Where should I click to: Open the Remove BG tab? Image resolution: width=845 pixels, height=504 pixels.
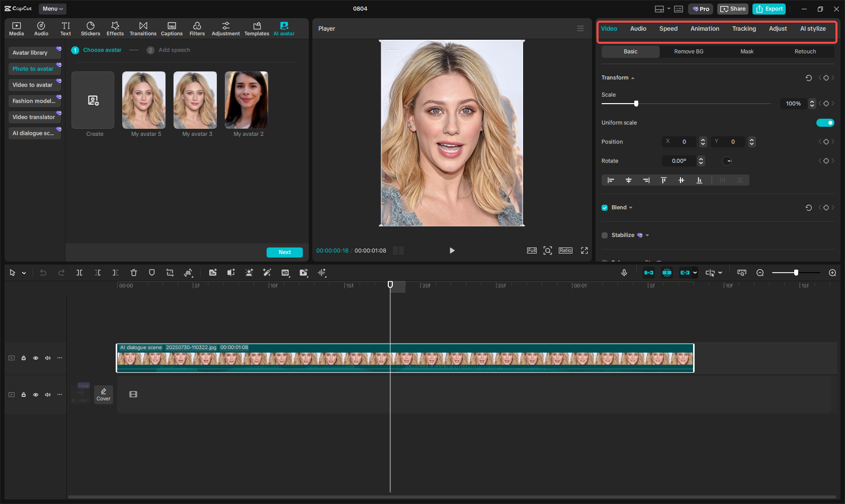[x=689, y=51]
